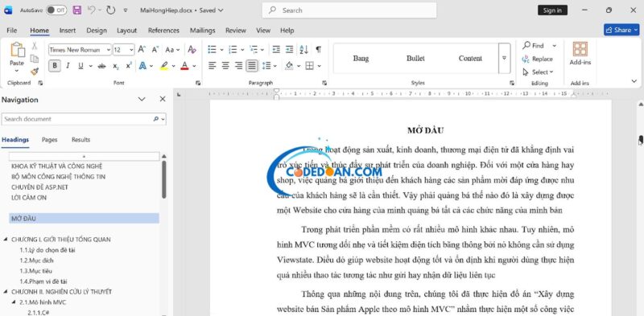Screen dimensions: 644x316
Task: Open the font name dropdown
Action: [109, 50]
